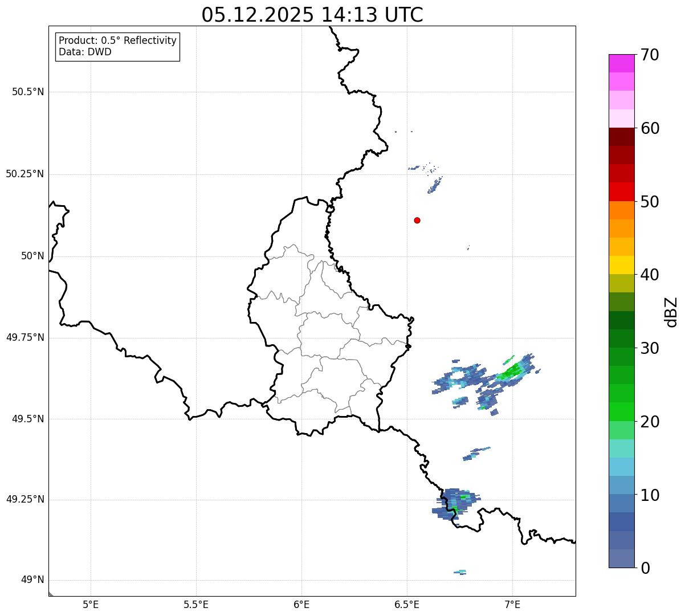The height and width of the screenshot is (616, 685).
Task: Click the colorbar tick value 50
Action: click(x=649, y=202)
